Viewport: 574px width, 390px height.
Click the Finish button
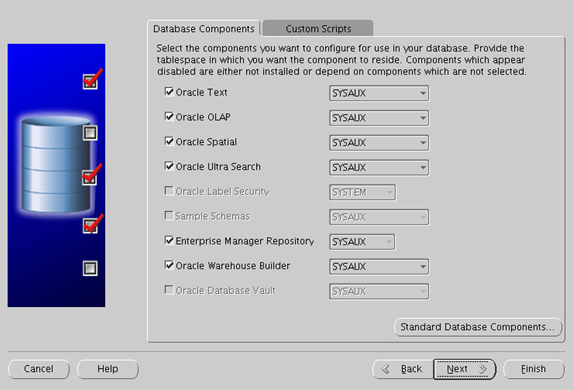pos(534,369)
